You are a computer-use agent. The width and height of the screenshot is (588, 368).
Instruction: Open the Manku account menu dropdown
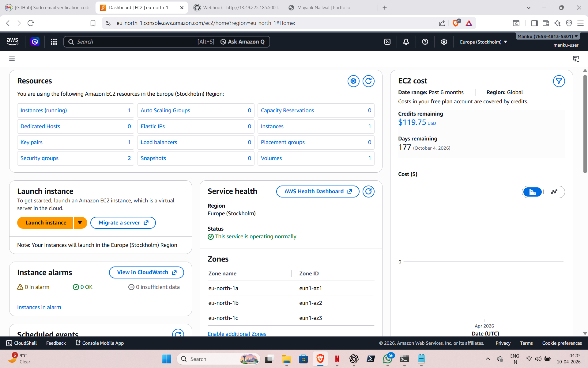coord(547,36)
